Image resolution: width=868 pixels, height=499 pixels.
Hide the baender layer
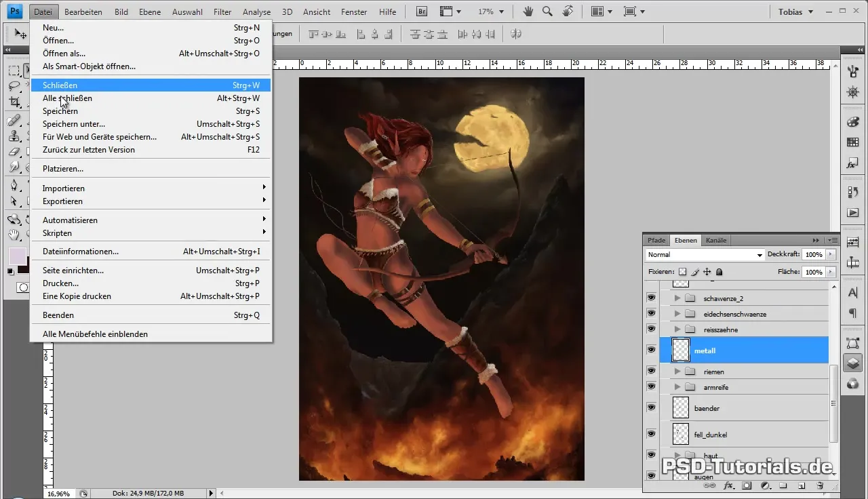coord(652,407)
